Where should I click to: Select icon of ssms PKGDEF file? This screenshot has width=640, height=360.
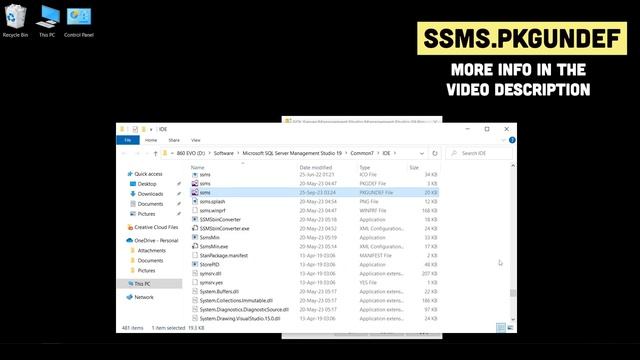pos(195,183)
